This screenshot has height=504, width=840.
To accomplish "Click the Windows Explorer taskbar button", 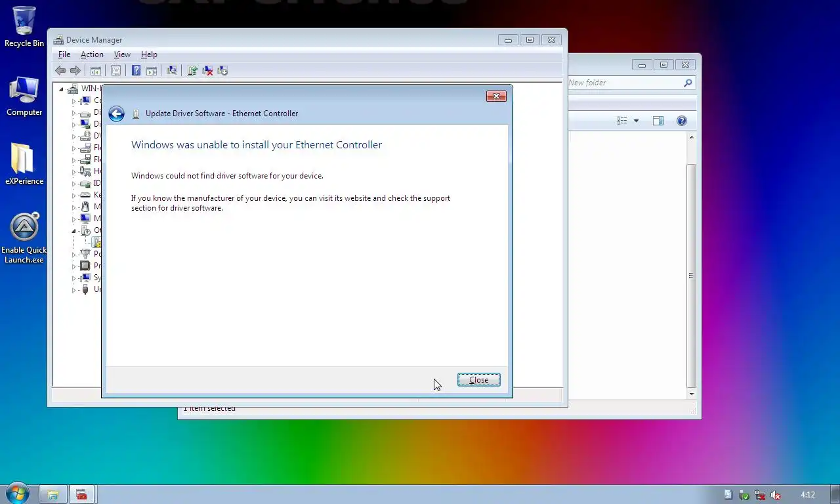I will click(x=53, y=494).
